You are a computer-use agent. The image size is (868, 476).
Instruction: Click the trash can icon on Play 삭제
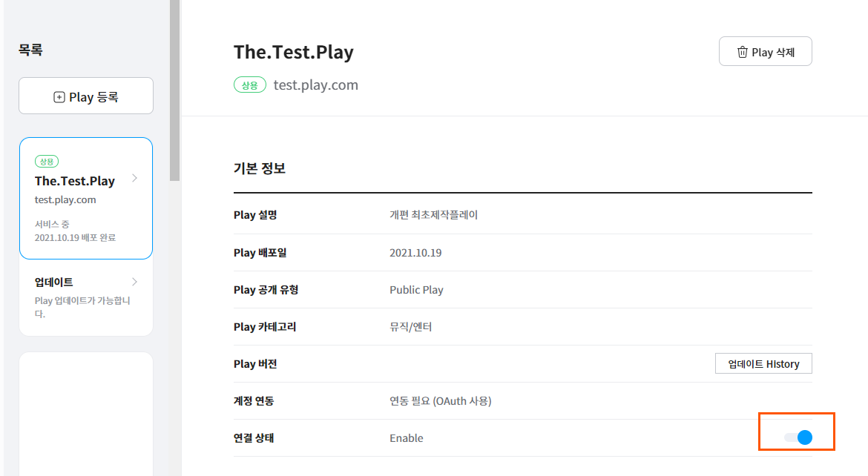click(742, 52)
